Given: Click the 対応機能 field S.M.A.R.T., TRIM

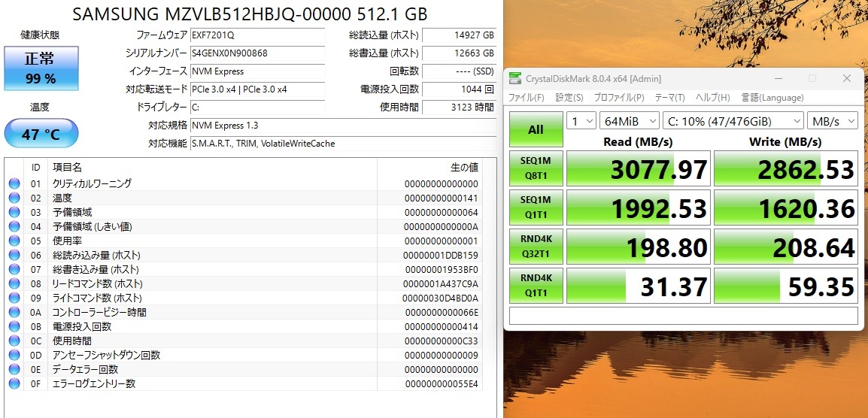Looking at the screenshot, I should 343,144.
